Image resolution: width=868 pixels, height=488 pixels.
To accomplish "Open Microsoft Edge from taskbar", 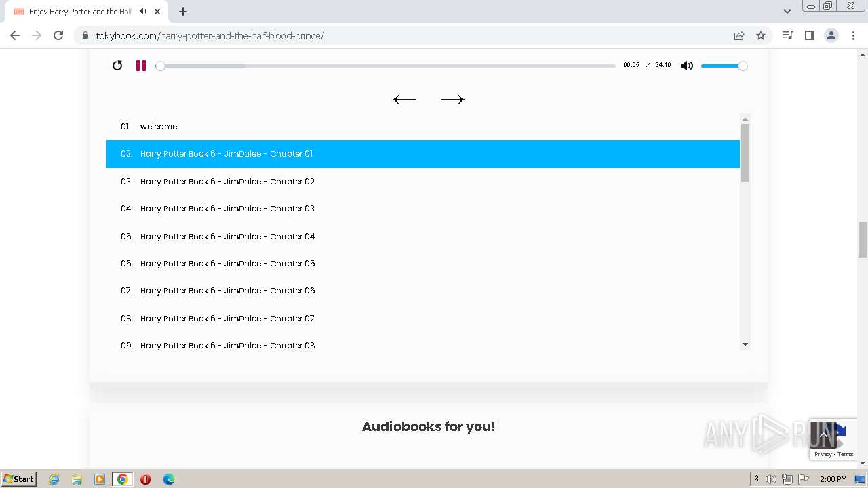I will (x=169, y=479).
